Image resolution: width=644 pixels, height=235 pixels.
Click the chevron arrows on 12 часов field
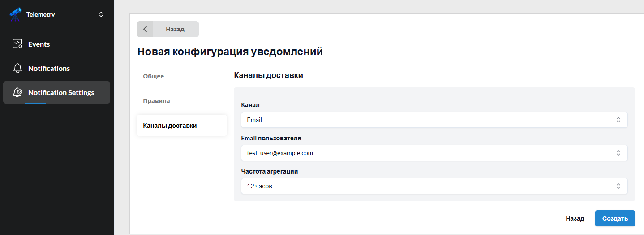618,186
